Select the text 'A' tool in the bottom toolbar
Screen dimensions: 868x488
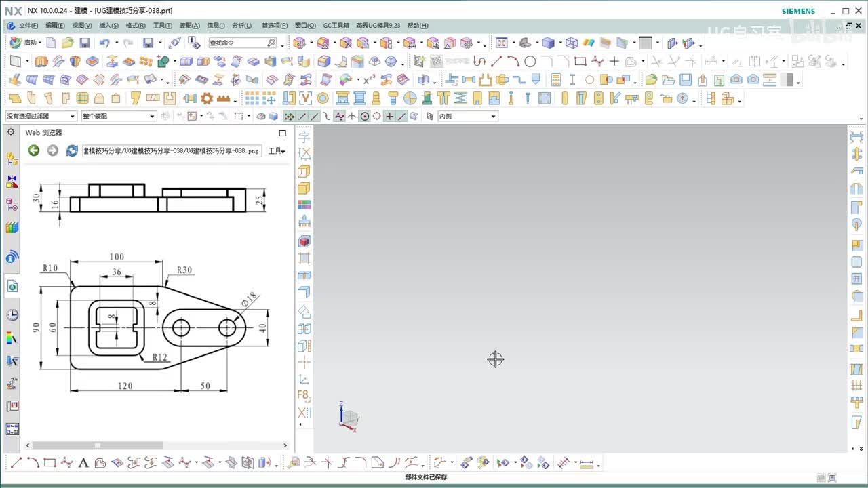click(83, 464)
